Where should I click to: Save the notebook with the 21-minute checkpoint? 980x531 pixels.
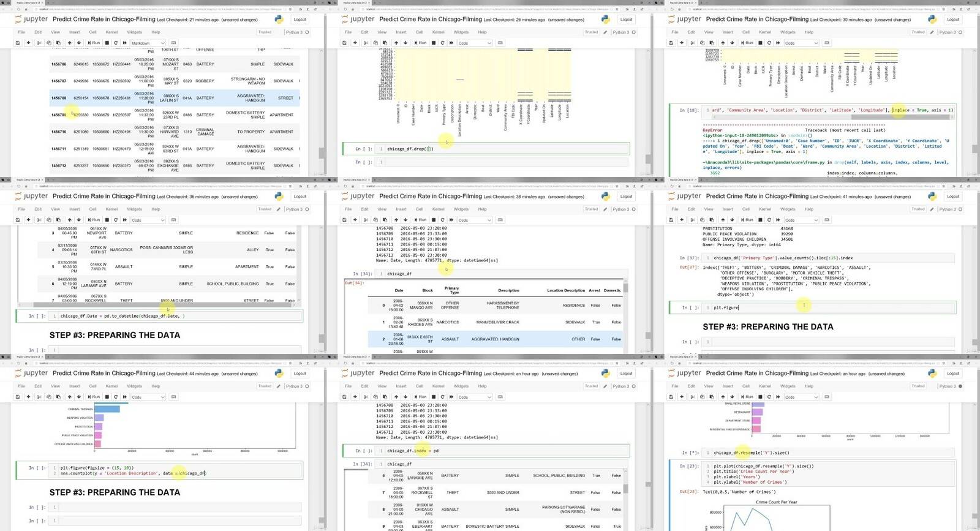[18, 43]
